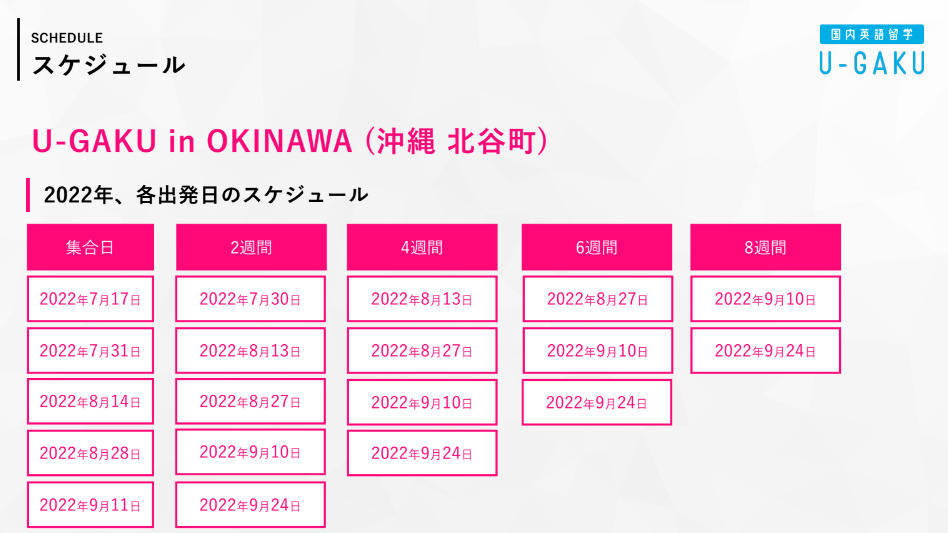948x533 pixels.
Task: Click the 2022年9月24日 box under 2週間
Action: (x=250, y=505)
